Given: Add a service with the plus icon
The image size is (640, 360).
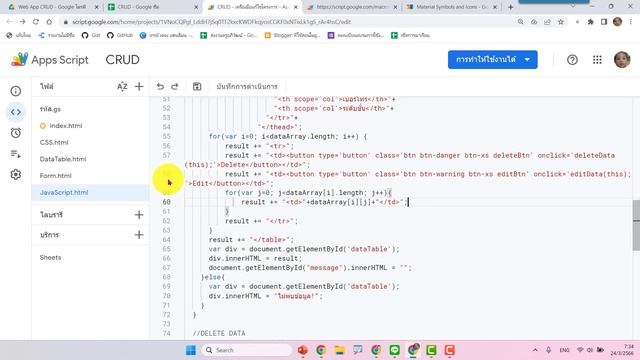Looking at the screenshot, I should (x=139, y=235).
